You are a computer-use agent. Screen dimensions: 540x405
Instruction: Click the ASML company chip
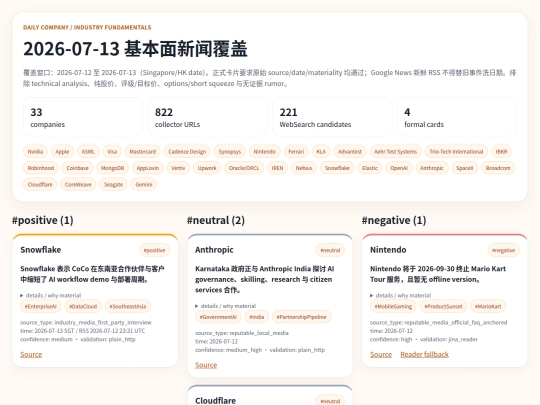tap(88, 152)
